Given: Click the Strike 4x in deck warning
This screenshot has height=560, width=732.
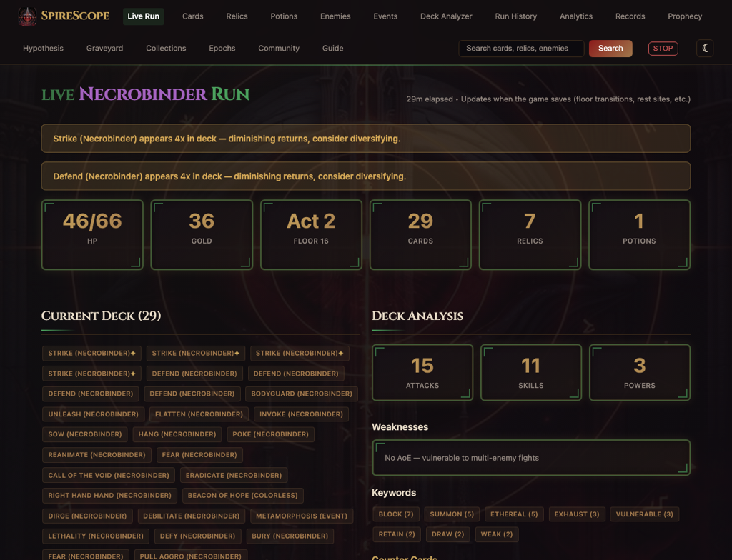Looking at the screenshot, I should (x=365, y=139).
